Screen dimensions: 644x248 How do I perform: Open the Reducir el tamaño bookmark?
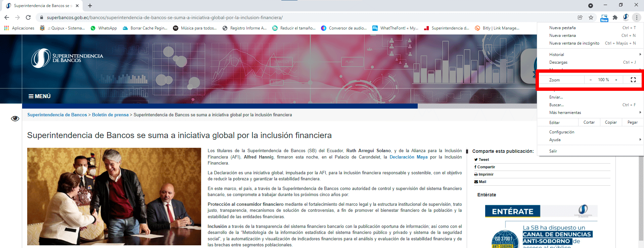pos(294,28)
